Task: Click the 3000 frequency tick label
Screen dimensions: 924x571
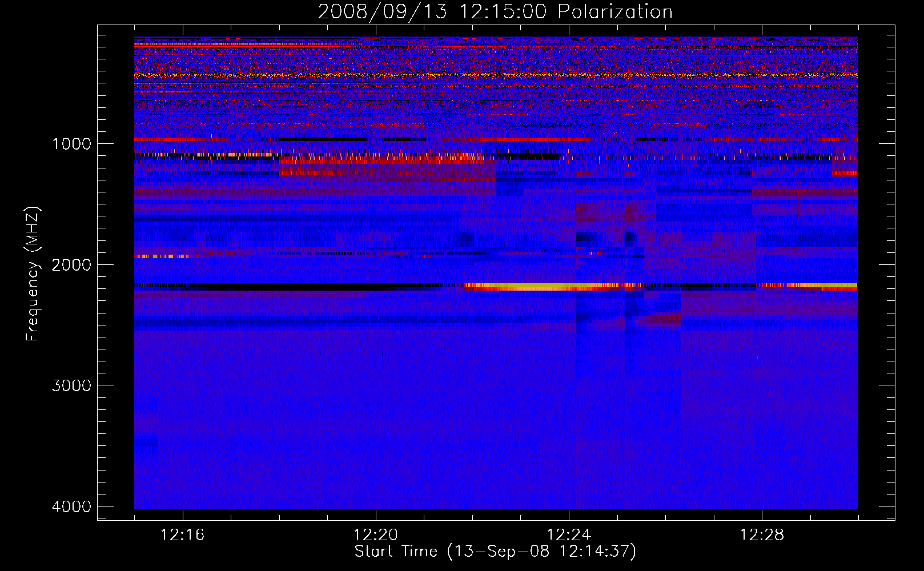Action: point(71,385)
